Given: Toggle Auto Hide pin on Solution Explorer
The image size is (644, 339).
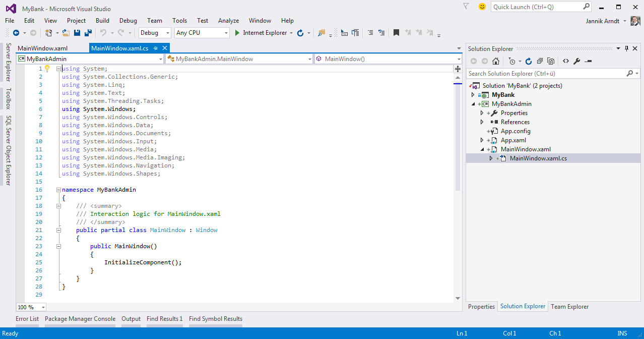Looking at the screenshot, I should point(627,48).
